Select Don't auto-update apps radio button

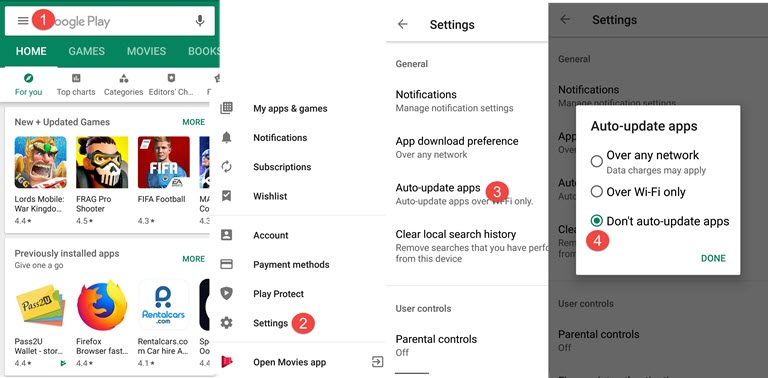tap(596, 221)
